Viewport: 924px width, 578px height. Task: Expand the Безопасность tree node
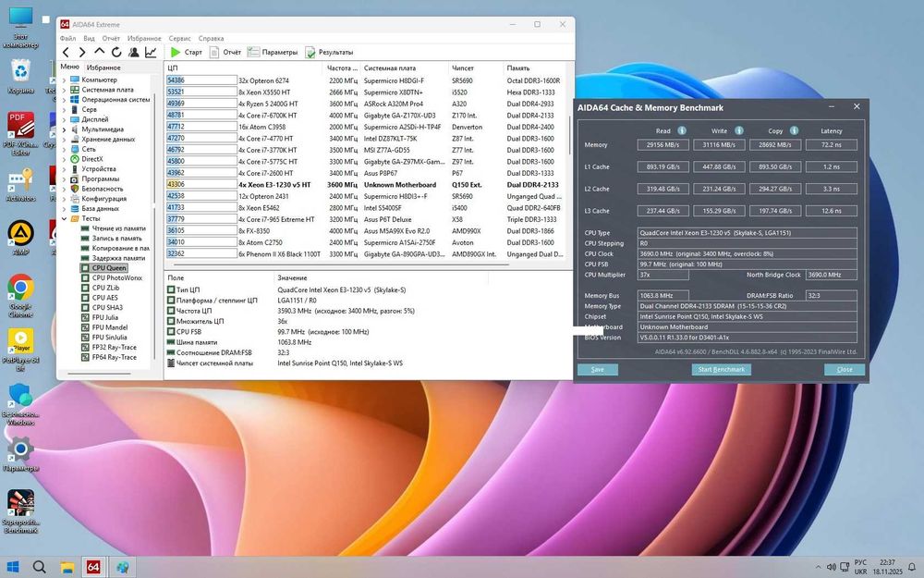[x=64, y=189]
